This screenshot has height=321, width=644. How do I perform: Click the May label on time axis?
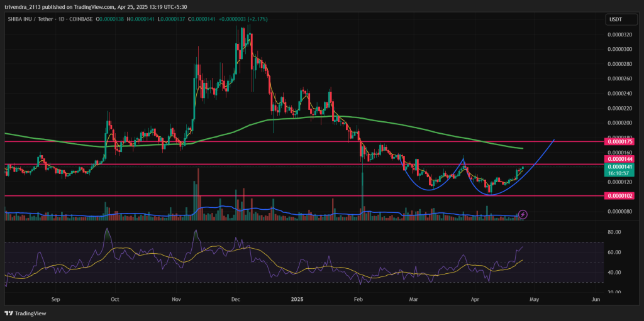coord(533,299)
